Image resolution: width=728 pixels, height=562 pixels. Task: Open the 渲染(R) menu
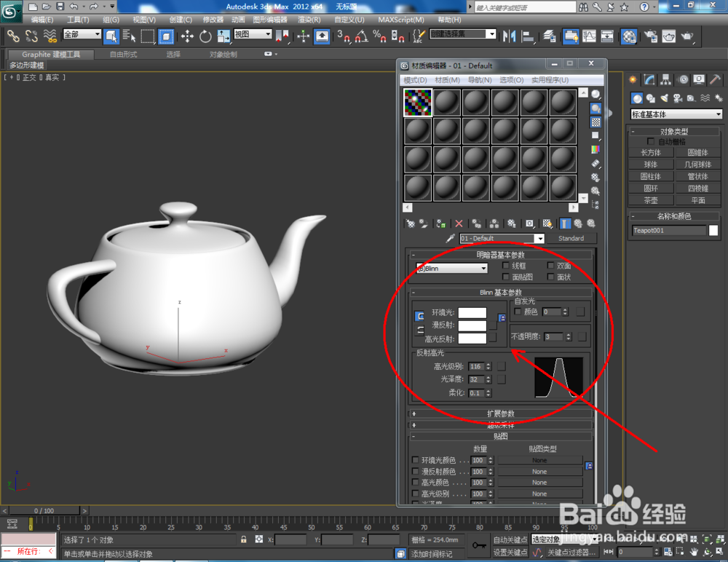click(309, 20)
